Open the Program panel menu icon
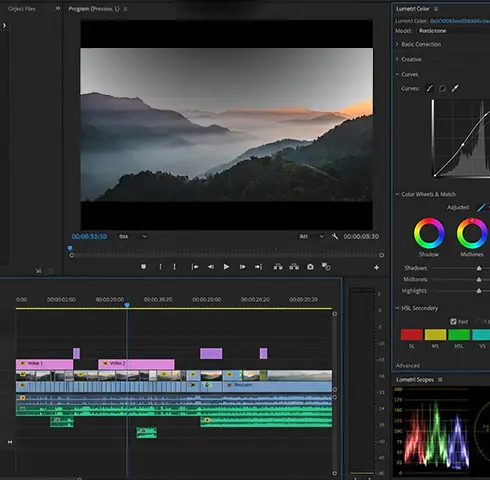Image resolution: width=490 pixels, height=480 pixels. coord(125,9)
